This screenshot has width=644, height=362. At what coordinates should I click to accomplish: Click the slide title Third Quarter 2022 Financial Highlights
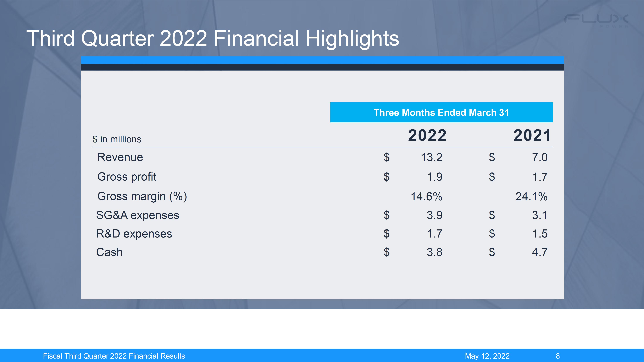(x=212, y=38)
